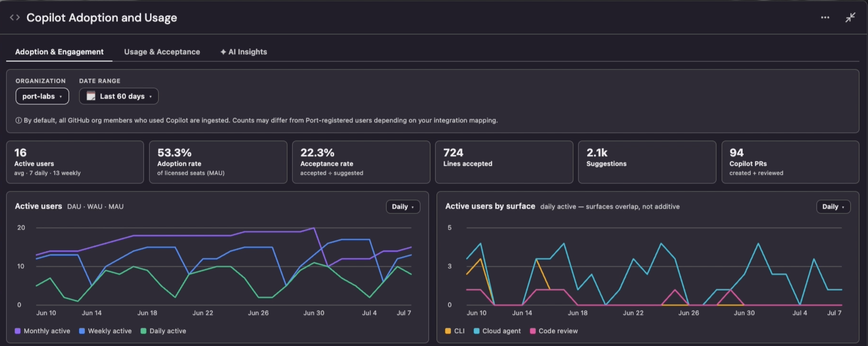868x346 pixels.
Task: Click the Copilot PRs 94 card
Action: click(790, 162)
